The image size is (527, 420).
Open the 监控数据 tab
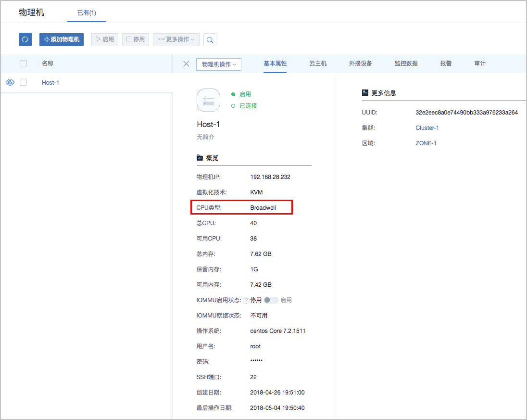(x=406, y=64)
